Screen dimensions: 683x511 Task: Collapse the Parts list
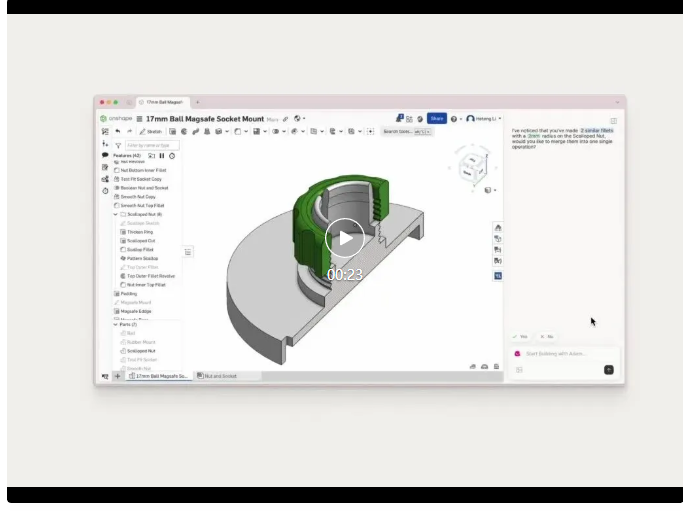[115, 325]
